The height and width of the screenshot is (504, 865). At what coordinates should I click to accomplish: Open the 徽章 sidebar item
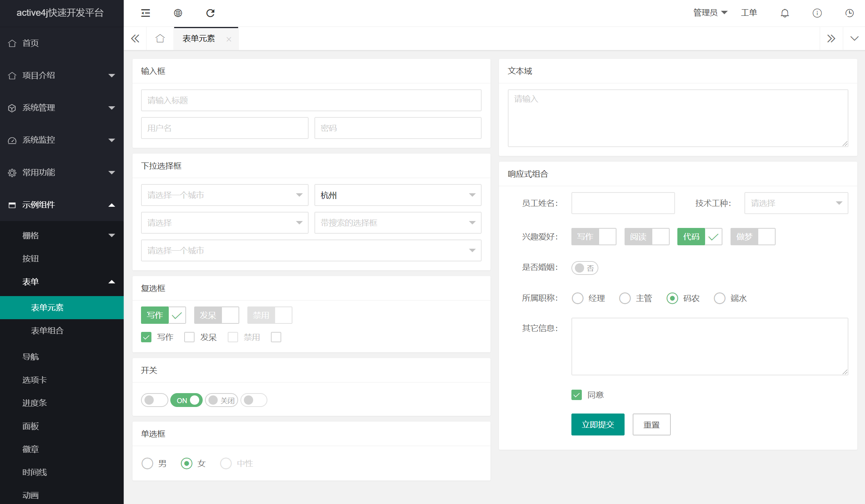tap(62, 449)
